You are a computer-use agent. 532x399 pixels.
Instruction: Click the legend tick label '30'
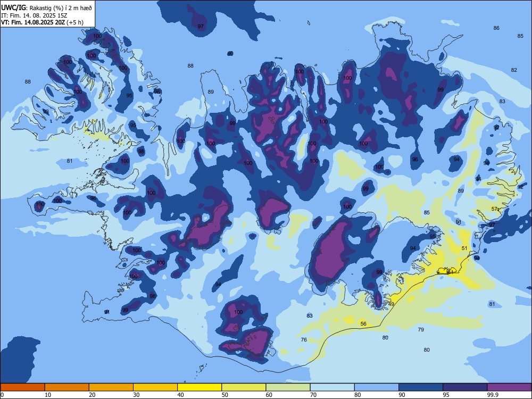tap(136, 395)
